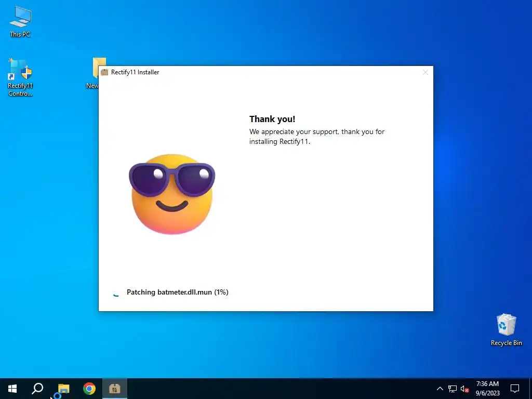Click the Rectify11 Installer title bar icon
This screenshot has height=399, width=532.
[104, 72]
